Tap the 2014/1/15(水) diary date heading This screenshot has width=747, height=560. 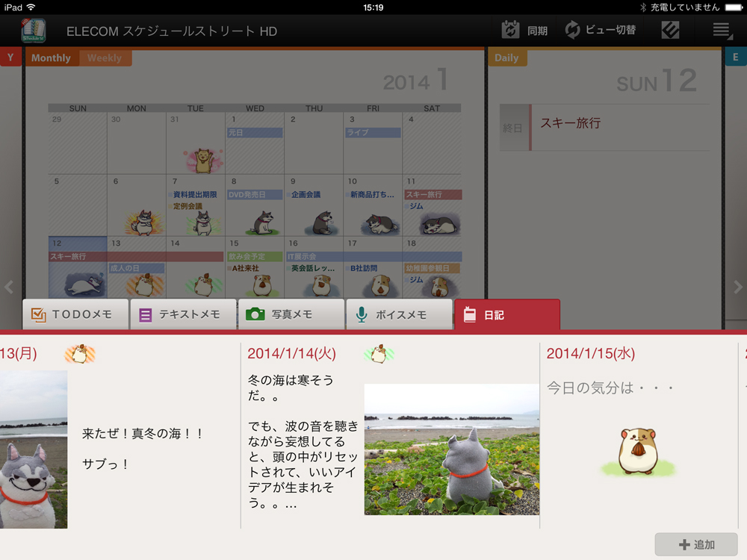point(591,353)
